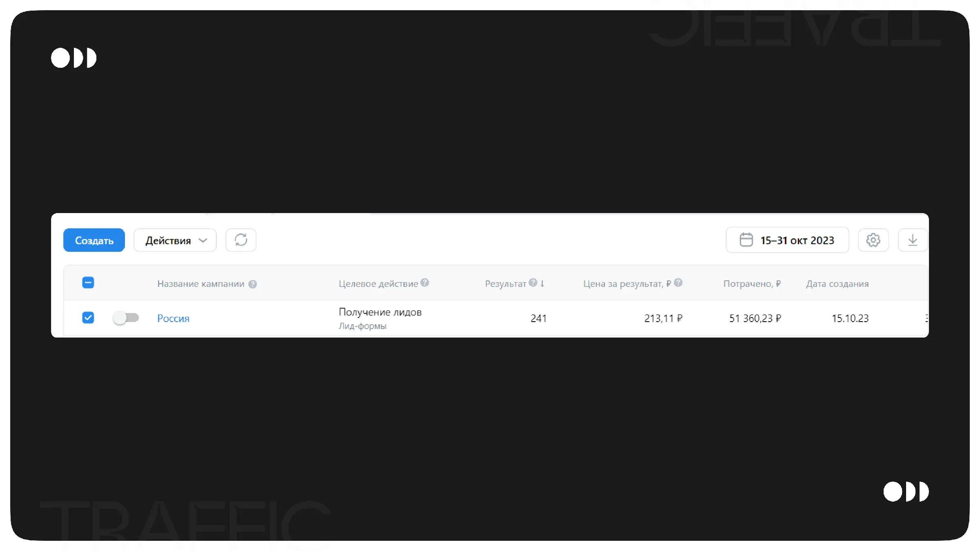This screenshot has height=551, width=980.
Task: Click the Название кампании column header
Action: [200, 284]
